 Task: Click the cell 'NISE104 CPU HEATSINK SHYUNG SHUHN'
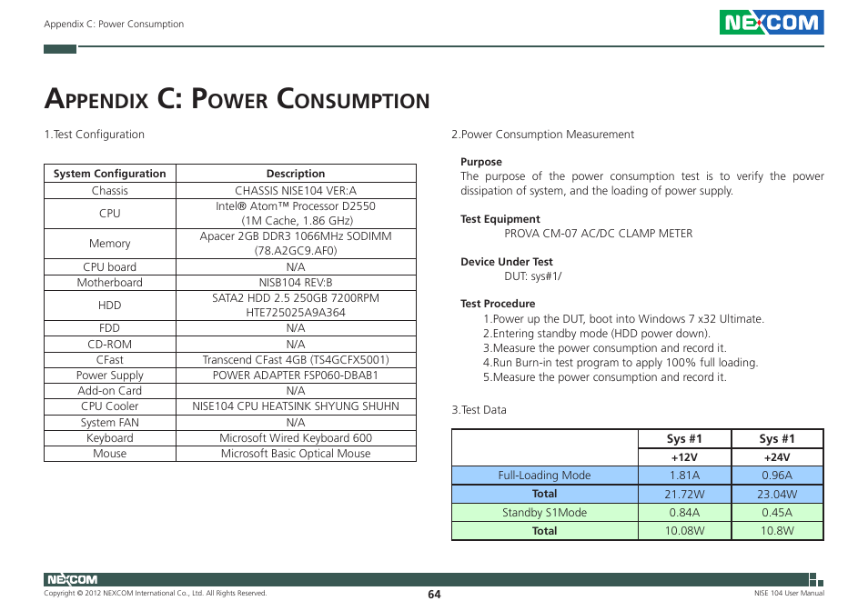point(296,406)
